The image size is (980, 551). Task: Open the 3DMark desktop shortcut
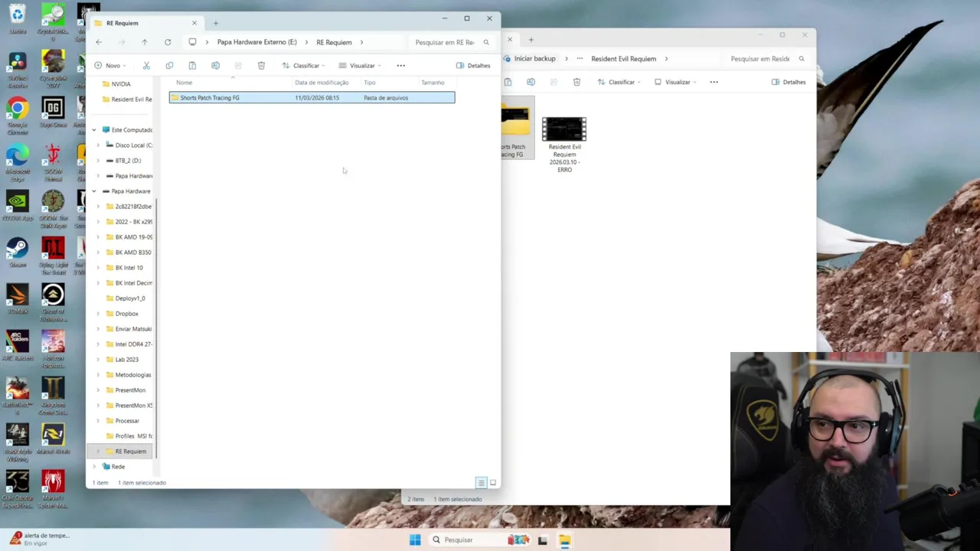[17, 298]
